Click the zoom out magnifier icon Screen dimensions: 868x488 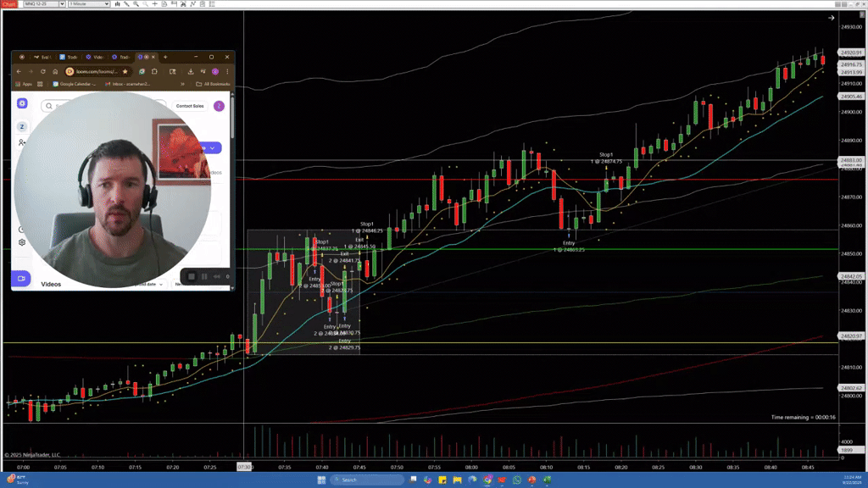(x=146, y=4)
